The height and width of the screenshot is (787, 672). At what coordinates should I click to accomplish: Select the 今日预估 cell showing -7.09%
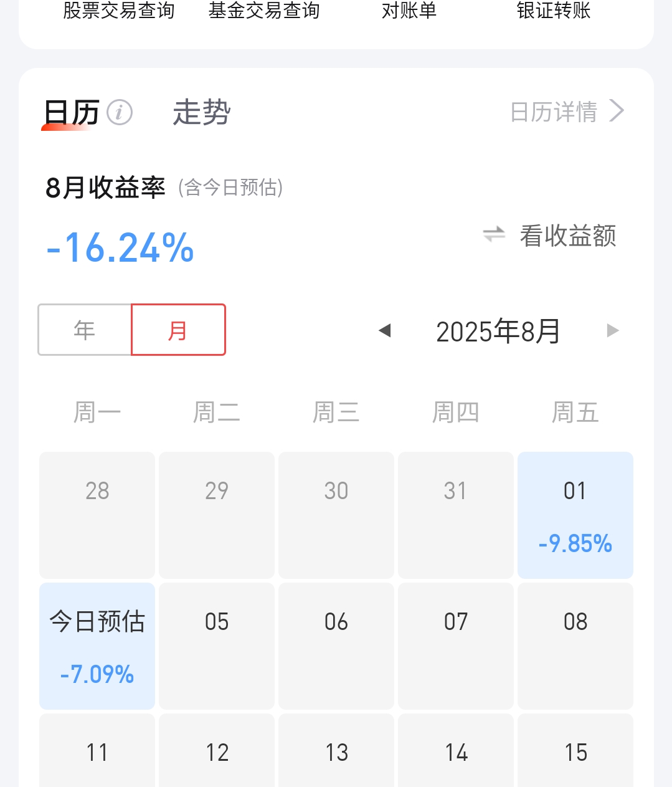pyautogui.click(x=97, y=646)
